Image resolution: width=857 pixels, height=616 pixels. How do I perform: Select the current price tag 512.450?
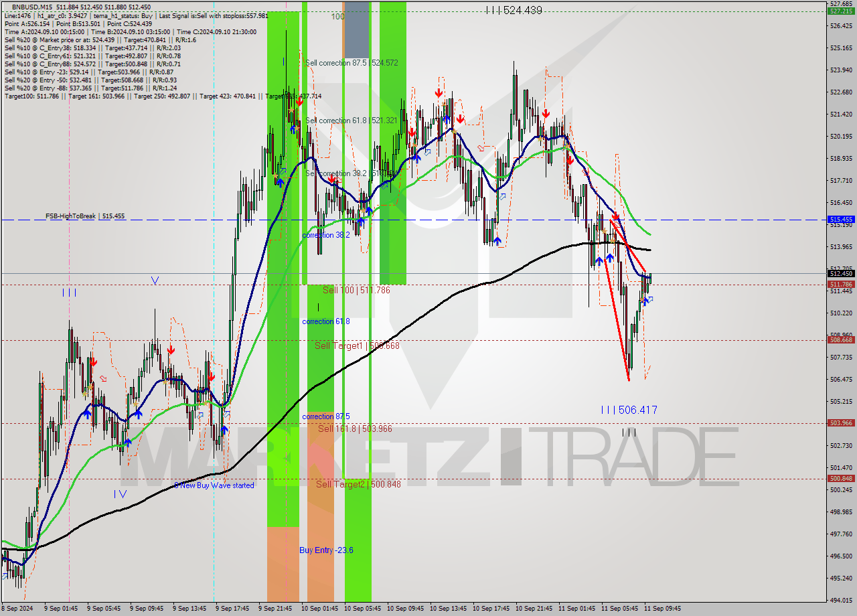pos(841,273)
